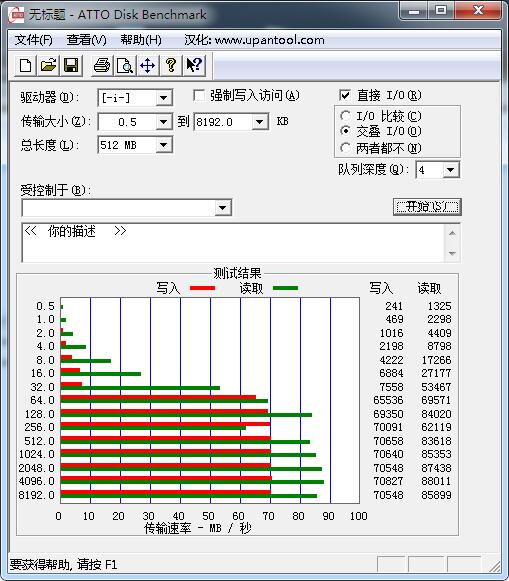Click the red write bar for 64.0
Screen dimensions: 509x581
coord(158,397)
